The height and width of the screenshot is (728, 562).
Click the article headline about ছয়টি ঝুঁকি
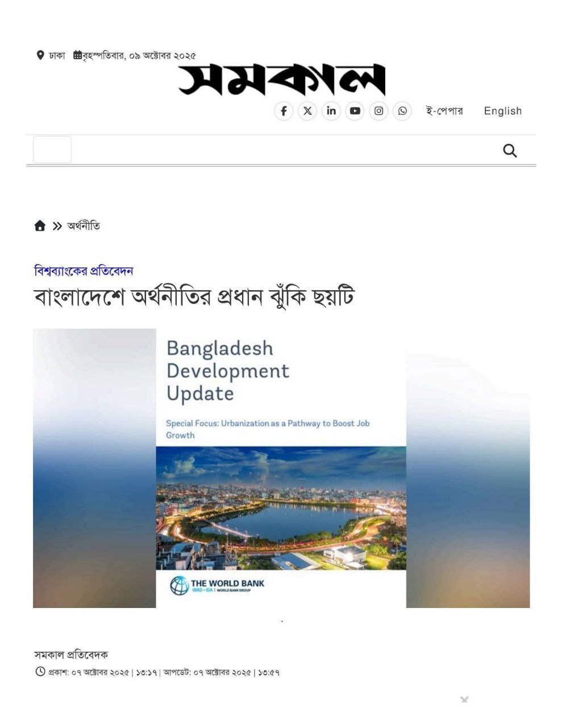[x=194, y=297]
